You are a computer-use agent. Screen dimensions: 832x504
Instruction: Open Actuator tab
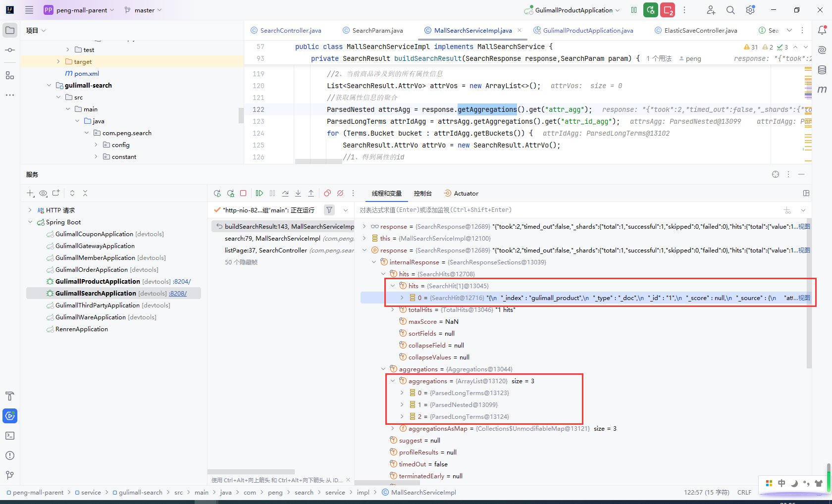[461, 193]
